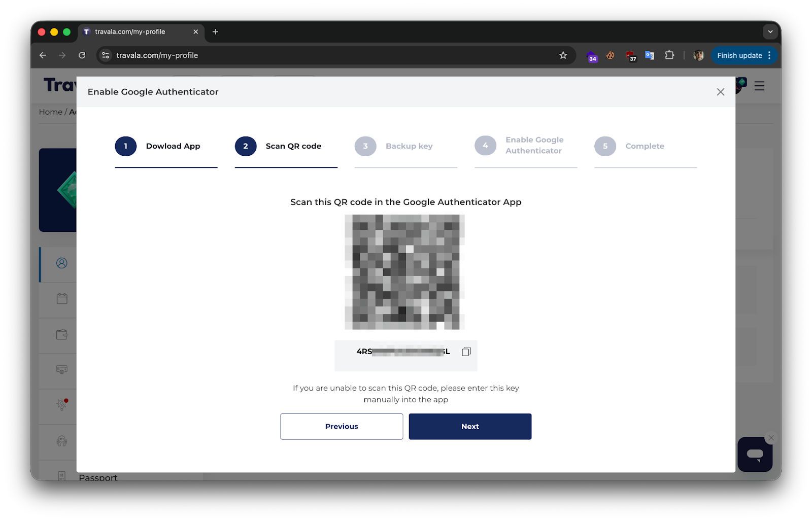This screenshot has height=521, width=812.
Task: Open the bookings calendar icon in sidebar
Action: pos(61,299)
